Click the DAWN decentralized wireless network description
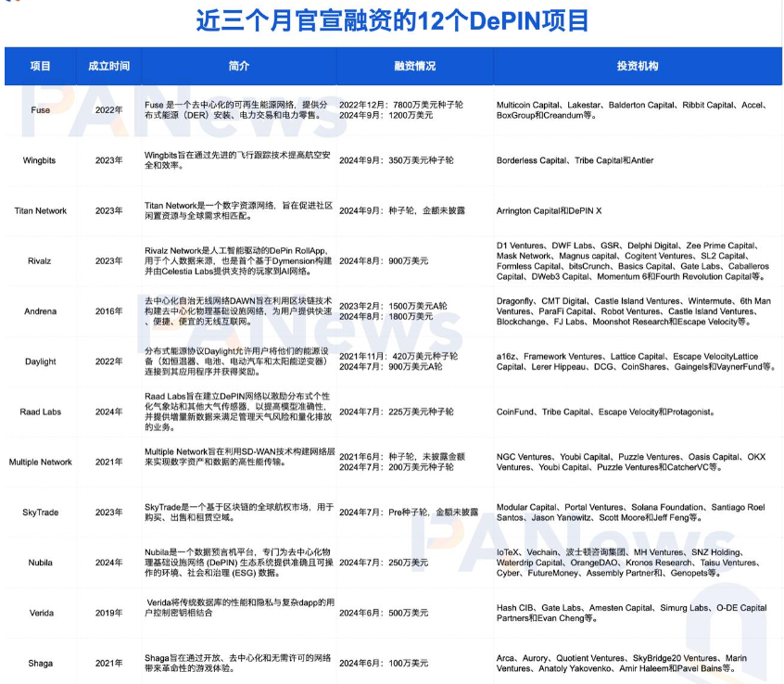The image size is (784, 684). coord(238,311)
